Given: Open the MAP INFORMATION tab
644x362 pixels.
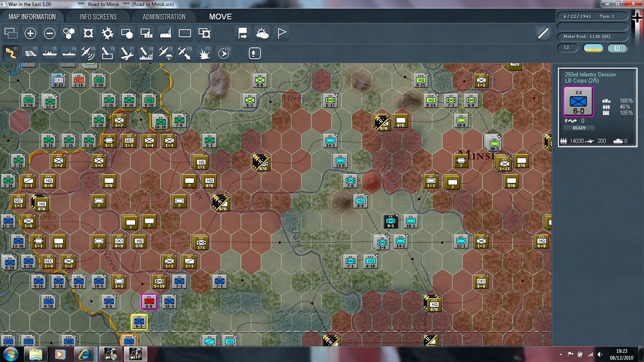Looking at the screenshot, I should [x=32, y=16].
